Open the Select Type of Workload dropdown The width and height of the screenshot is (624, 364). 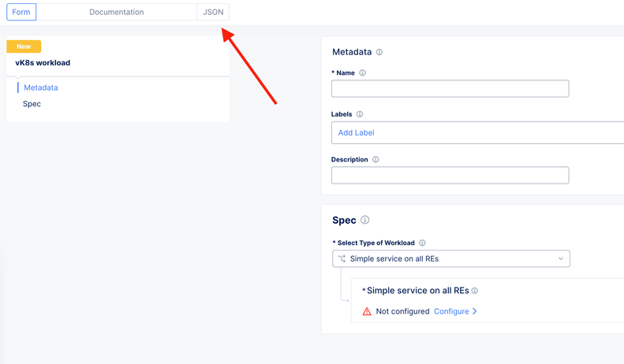[450, 258]
